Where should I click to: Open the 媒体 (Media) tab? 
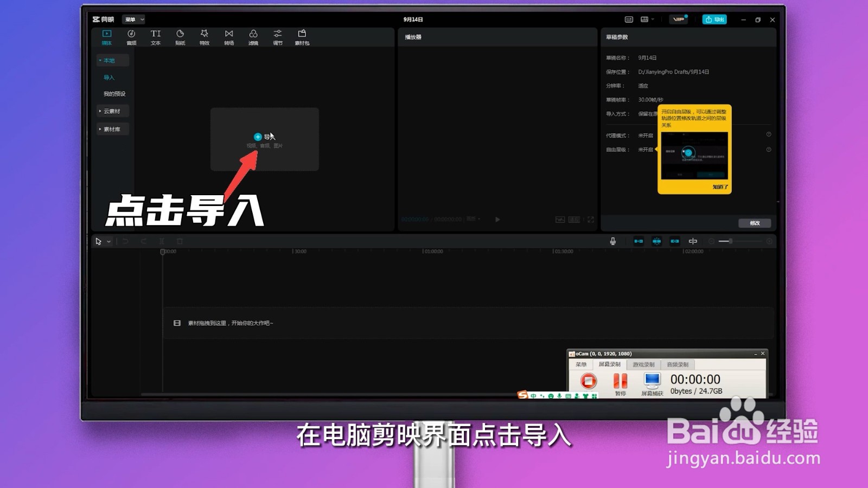pyautogui.click(x=107, y=37)
